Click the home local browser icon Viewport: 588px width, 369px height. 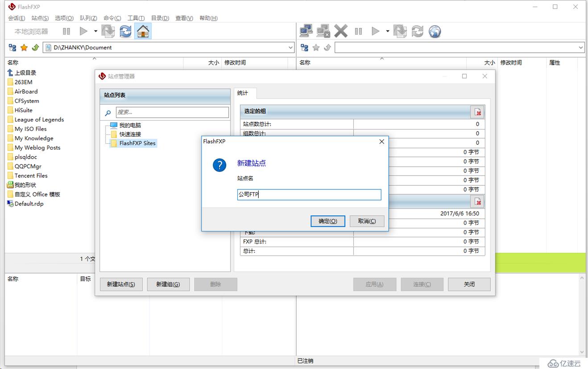(x=143, y=31)
